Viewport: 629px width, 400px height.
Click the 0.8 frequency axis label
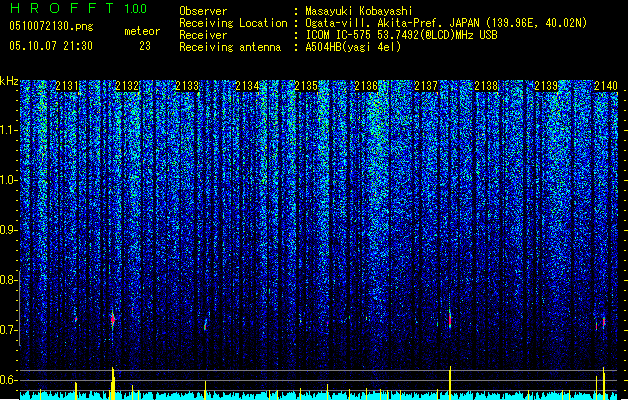tap(8, 280)
